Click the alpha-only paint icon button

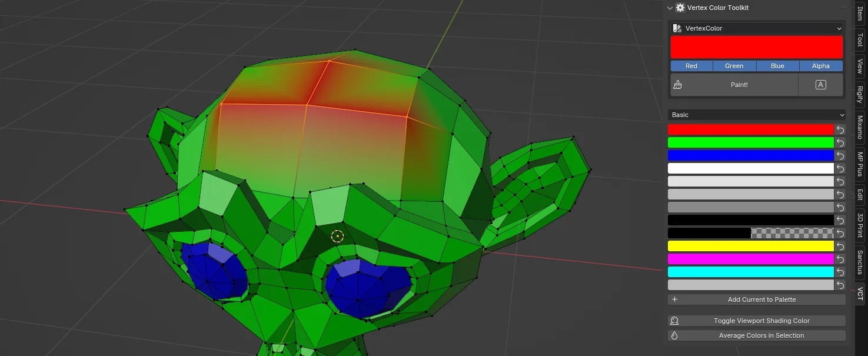pos(820,85)
